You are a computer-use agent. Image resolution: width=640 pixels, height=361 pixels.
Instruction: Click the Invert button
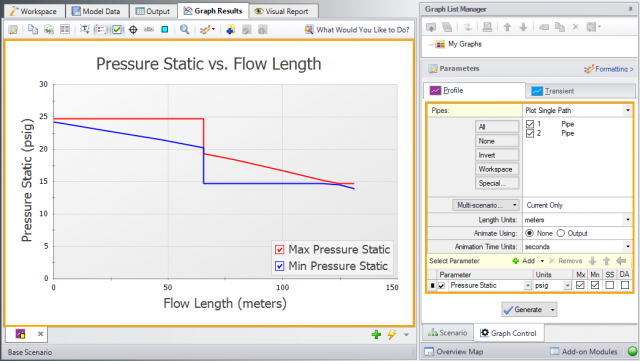(497, 155)
